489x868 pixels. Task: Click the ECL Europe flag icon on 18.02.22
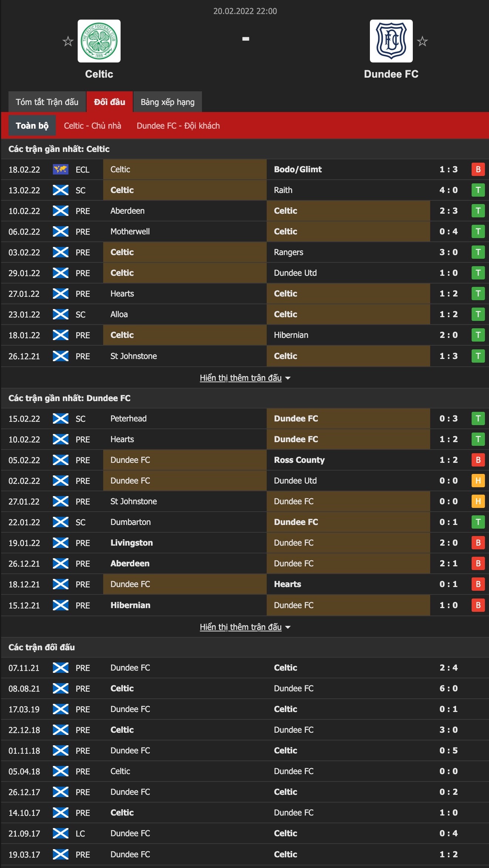click(x=61, y=169)
